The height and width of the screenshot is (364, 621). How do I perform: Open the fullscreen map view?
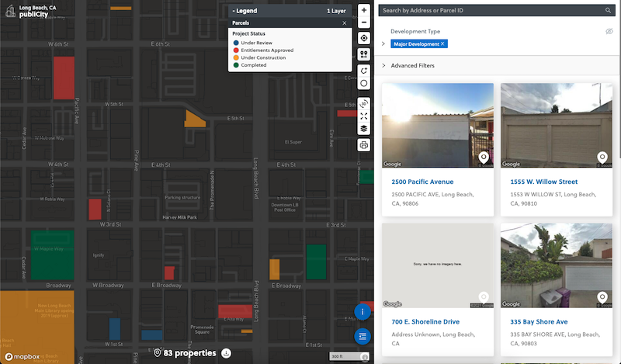[363, 116]
